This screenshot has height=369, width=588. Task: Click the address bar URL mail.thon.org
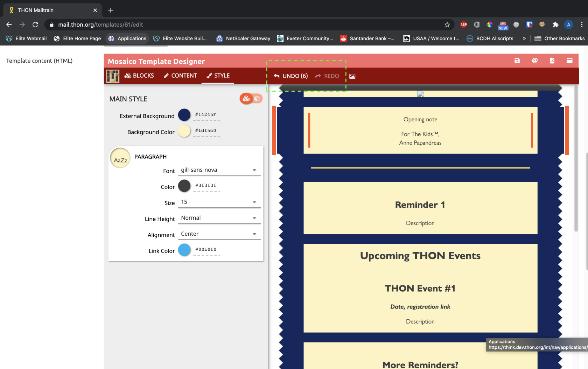[100, 24]
